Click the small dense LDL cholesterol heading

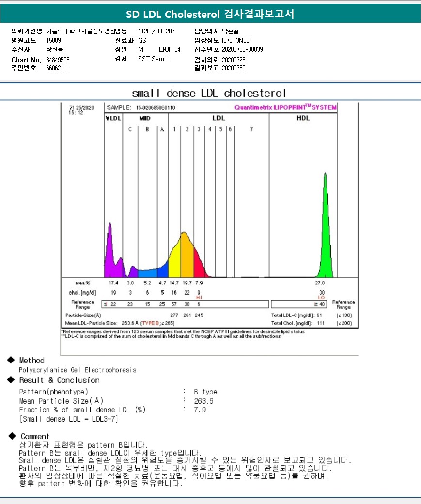pyautogui.click(x=209, y=93)
